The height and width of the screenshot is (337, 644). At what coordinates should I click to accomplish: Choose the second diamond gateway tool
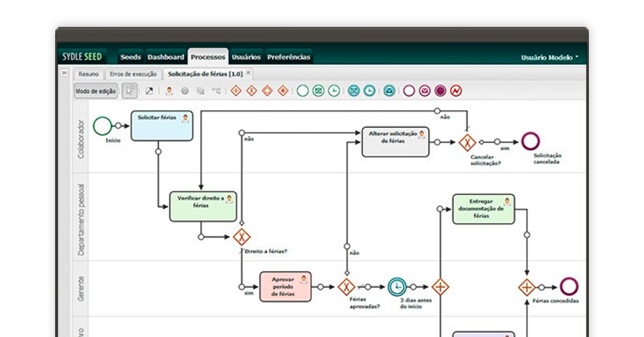pyautogui.click(x=252, y=91)
